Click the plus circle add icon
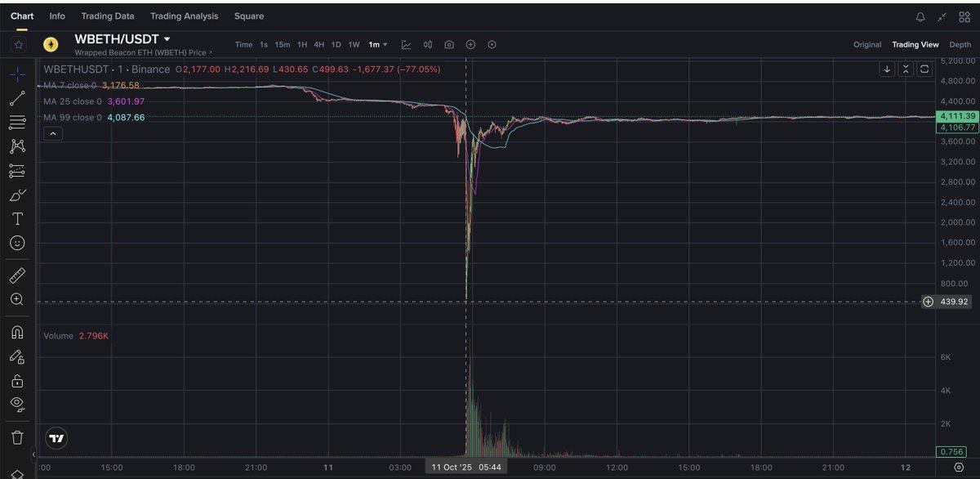This screenshot has width=980, height=479. pos(470,44)
